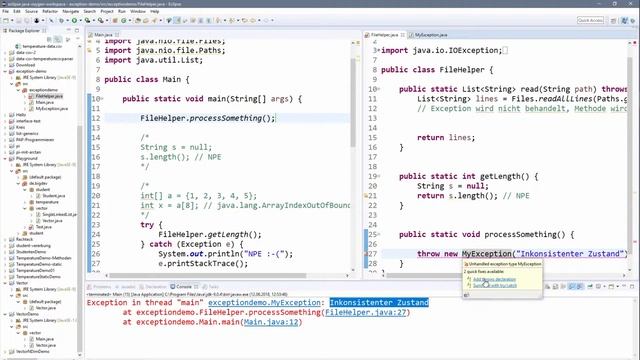
Task: Open the dropdown arrow next to Run button
Action: pyautogui.click(x=80, y=20)
